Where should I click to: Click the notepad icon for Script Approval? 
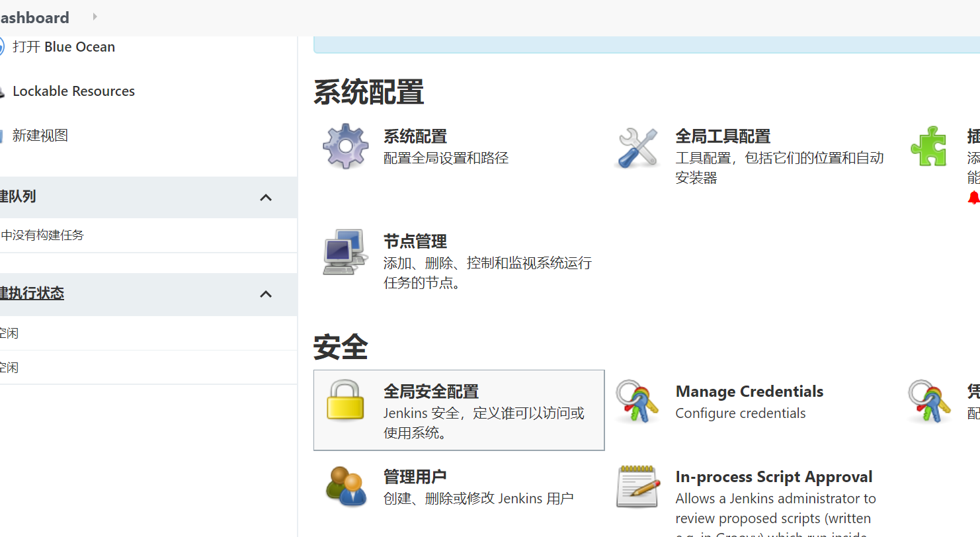click(638, 486)
